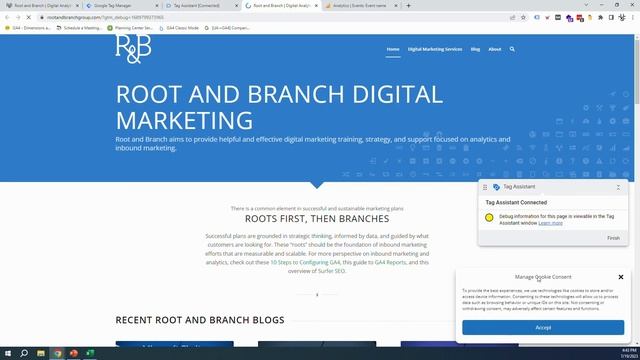Toggle the browser side panel icon
This screenshot has width=640, height=360.
click(x=611, y=18)
